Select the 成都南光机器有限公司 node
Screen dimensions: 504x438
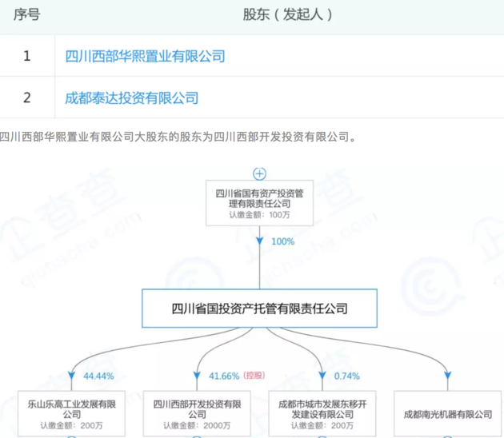[x=447, y=413]
